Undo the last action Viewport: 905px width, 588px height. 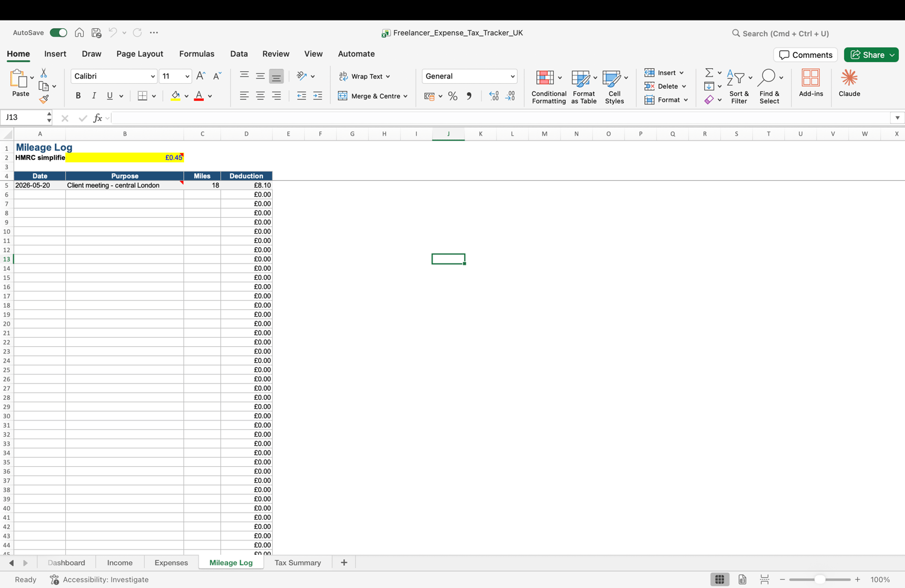coord(113,33)
